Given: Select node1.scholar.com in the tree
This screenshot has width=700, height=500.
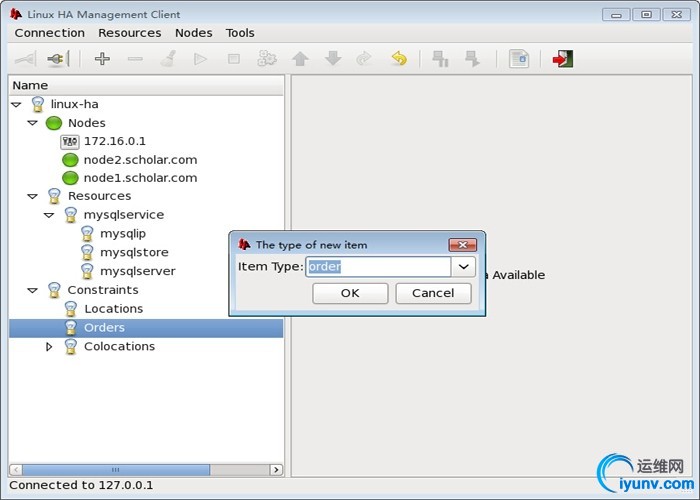Looking at the screenshot, I should (x=140, y=178).
